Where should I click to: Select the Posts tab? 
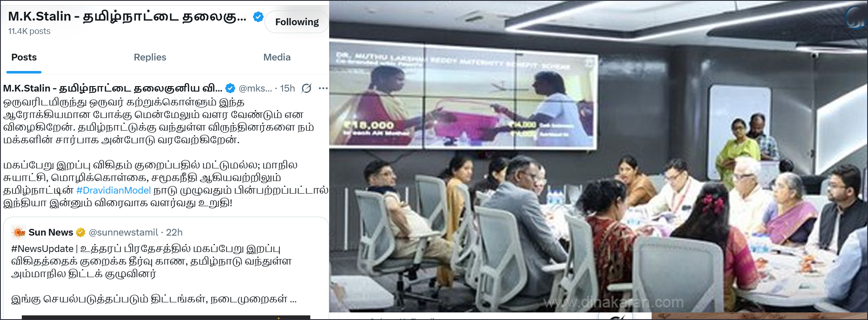(x=24, y=57)
